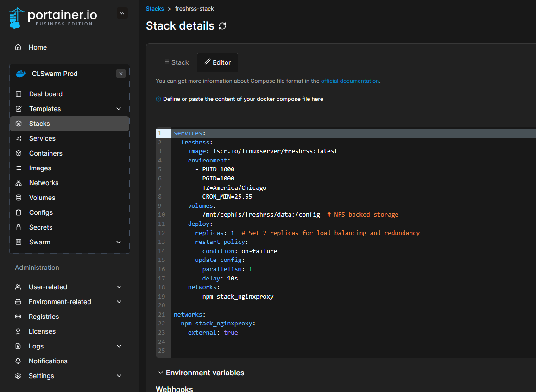Collapse the sidebar with double-chevron icon
The image size is (536, 392).
tap(122, 13)
